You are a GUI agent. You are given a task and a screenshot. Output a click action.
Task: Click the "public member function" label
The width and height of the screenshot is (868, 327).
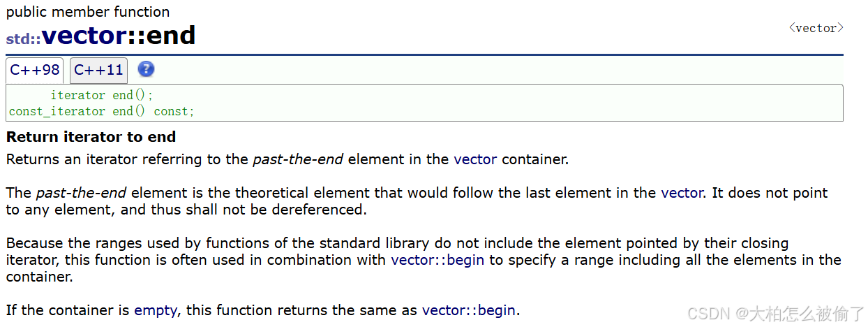point(88,12)
